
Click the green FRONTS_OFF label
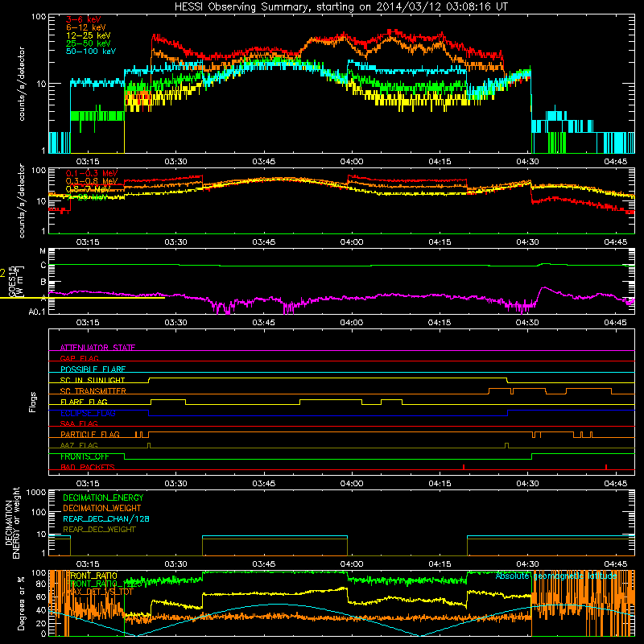pyautogui.click(x=85, y=456)
